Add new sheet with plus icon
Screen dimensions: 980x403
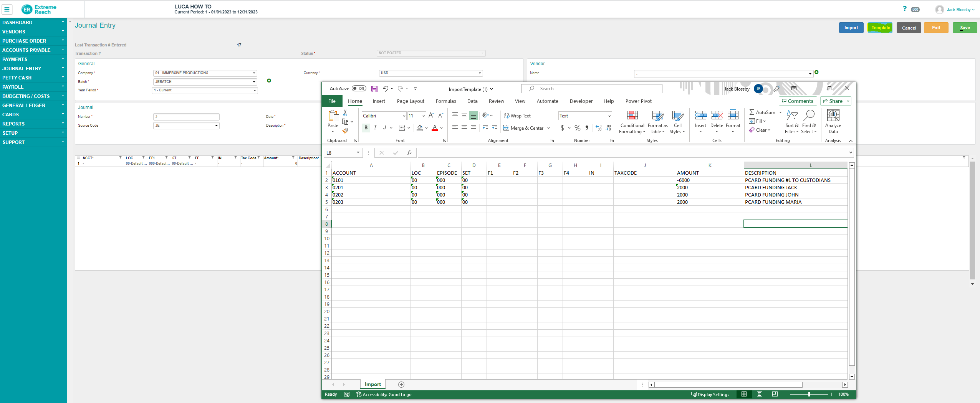click(401, 385)
